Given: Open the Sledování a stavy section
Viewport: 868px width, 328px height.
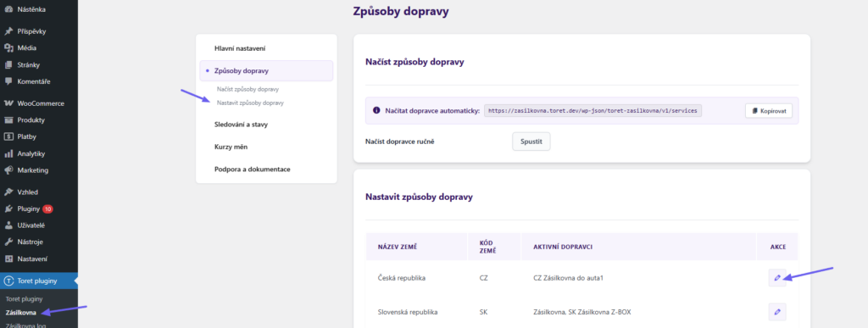Looking at the screenshot, I should [241, 125].
